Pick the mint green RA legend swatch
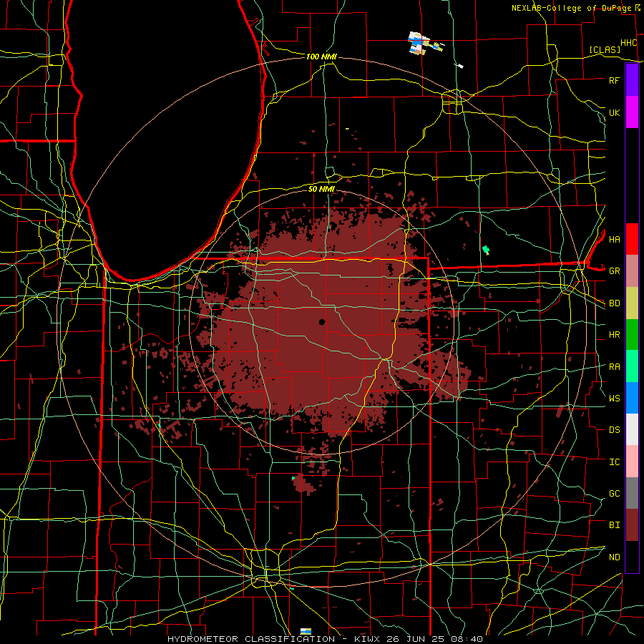644x644 pixels. (x=632, y=366)
